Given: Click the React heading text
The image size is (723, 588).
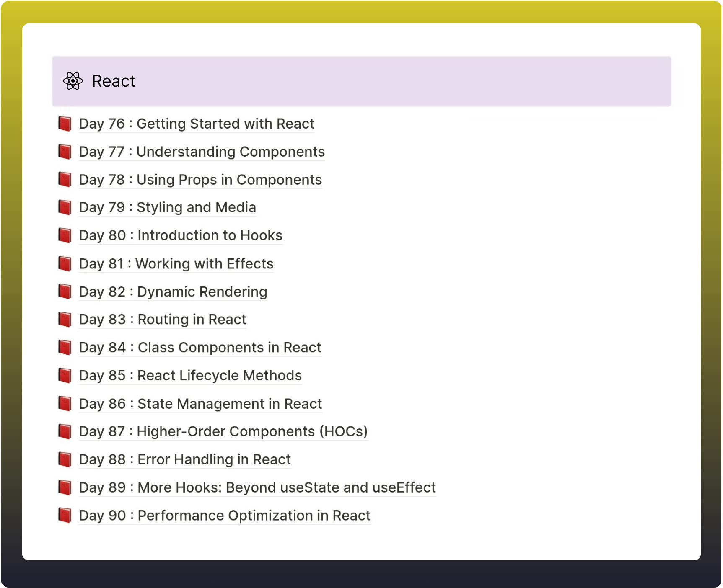Looking at the screenshot, I should pyautogui.click(x=114, y=81).
